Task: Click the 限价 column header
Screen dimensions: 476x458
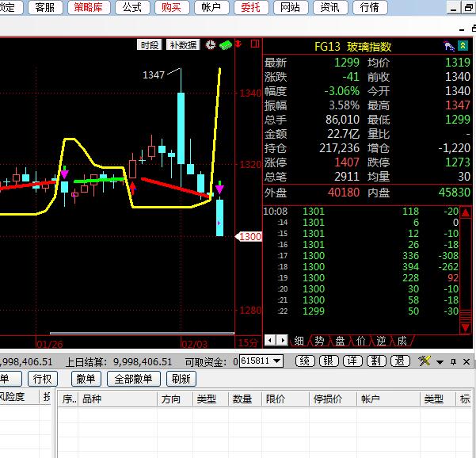Action: [285, 399]
